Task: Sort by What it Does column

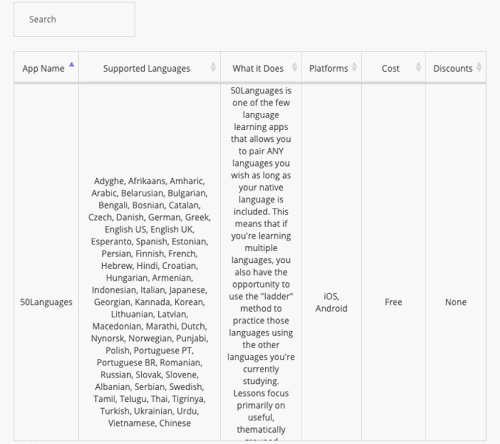Action: click(261, 67)
